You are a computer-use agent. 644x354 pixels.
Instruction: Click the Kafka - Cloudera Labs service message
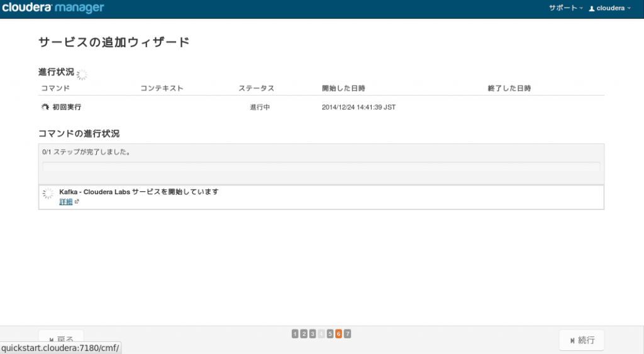[139, 192]
